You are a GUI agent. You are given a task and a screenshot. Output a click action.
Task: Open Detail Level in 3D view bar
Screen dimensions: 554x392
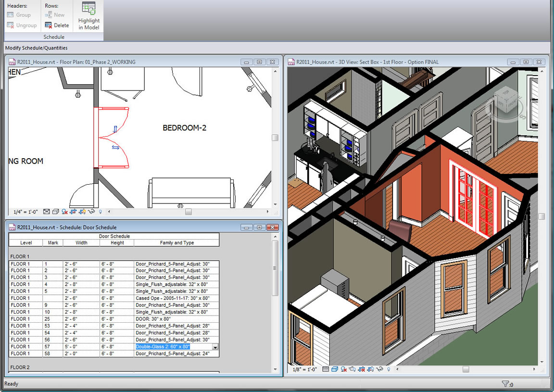[x=326, y=369]
